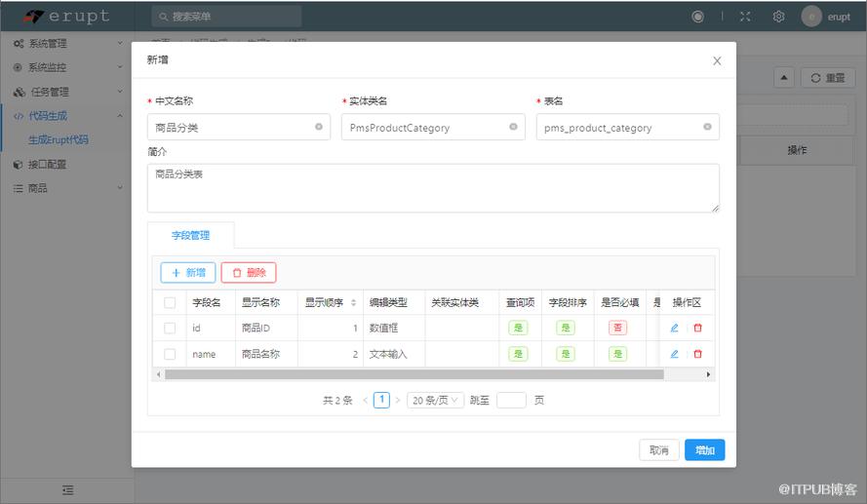Collapse the 代码生成 sidebar menu
This screenshot has width=867, height=504.
coord(67,115)
